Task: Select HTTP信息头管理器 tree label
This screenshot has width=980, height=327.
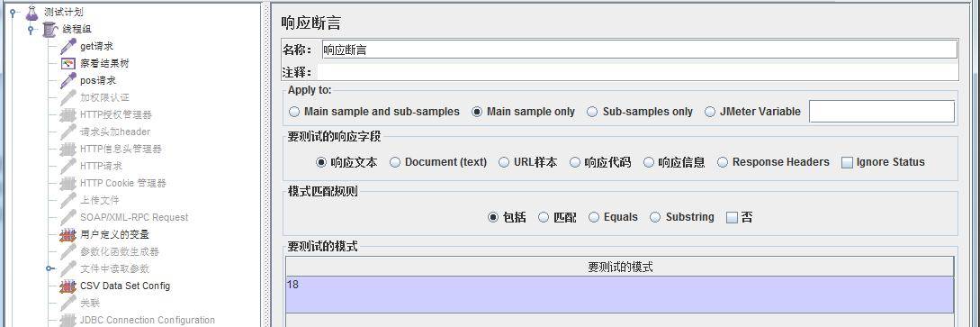Action: tap(121, 149)
